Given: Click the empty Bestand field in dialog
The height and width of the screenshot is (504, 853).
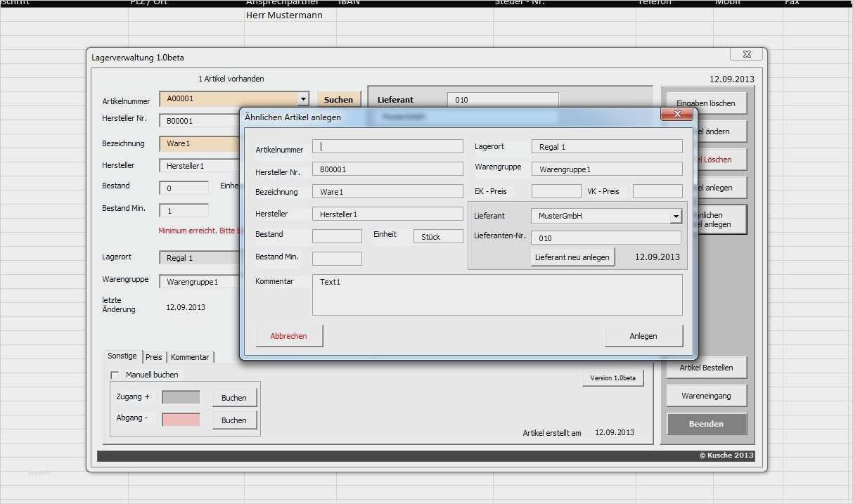Looking at the screenshot, I should (337, 236).
